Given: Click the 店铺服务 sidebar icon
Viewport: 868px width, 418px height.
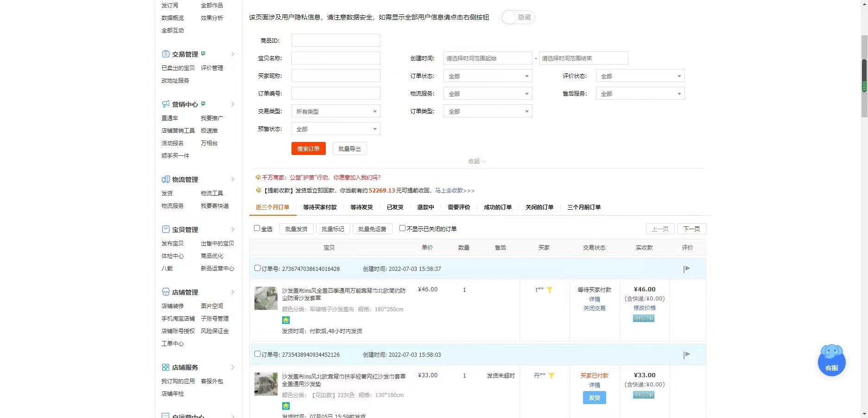Looking at the screenshot, I should 165,367.
